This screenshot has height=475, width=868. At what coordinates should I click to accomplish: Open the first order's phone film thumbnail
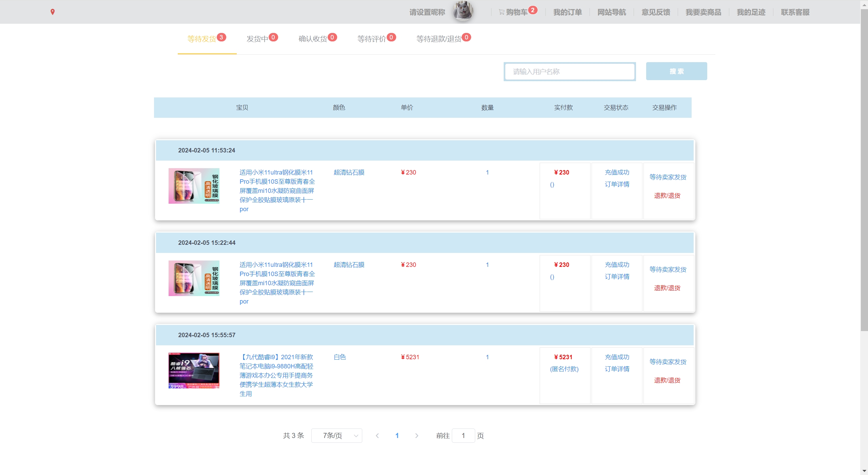pos(194,186)
